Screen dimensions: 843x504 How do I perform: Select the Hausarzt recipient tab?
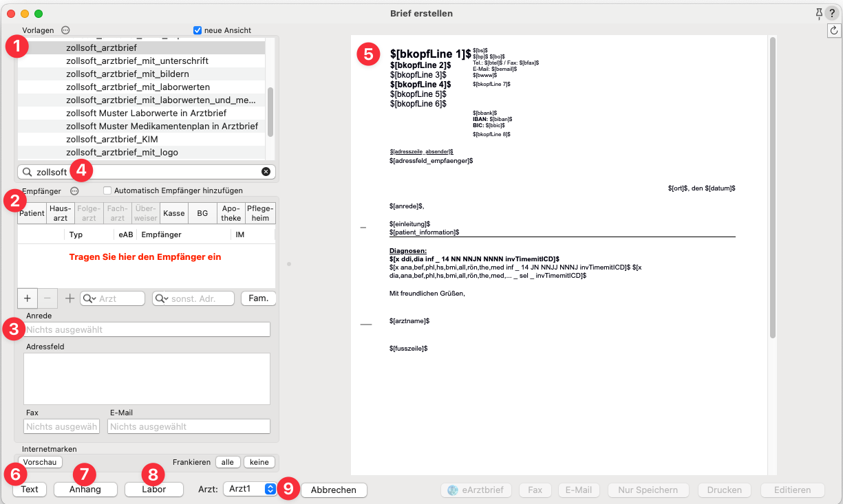pos(61,213)
